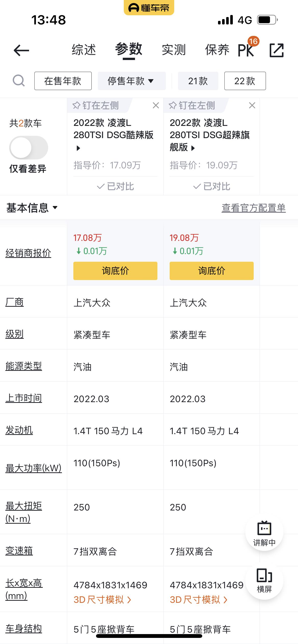Open 最大扭矩(N·m) parameter explanation
Image resolution: width=298 pixels, height=644 pixels.
pyautogui.click(x=24, y=512)
